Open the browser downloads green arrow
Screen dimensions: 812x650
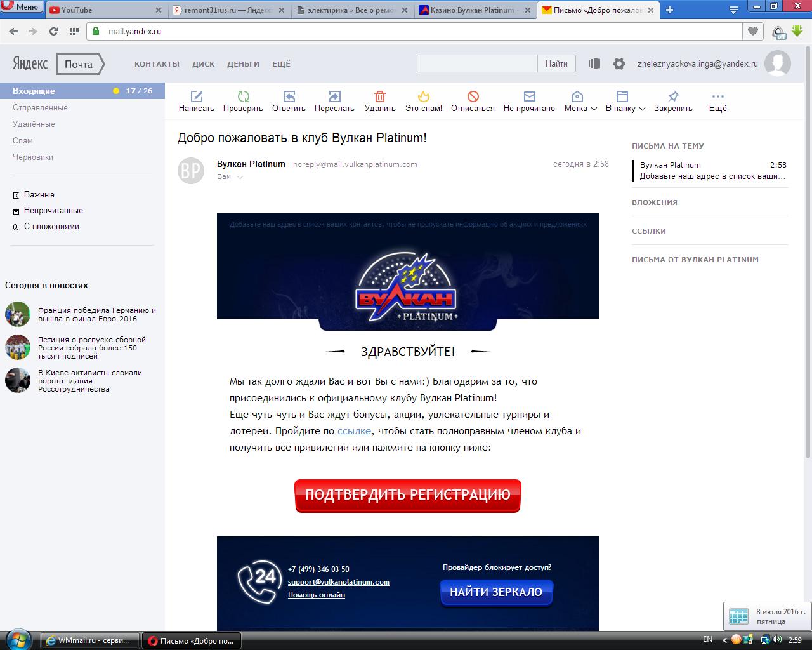797,31
